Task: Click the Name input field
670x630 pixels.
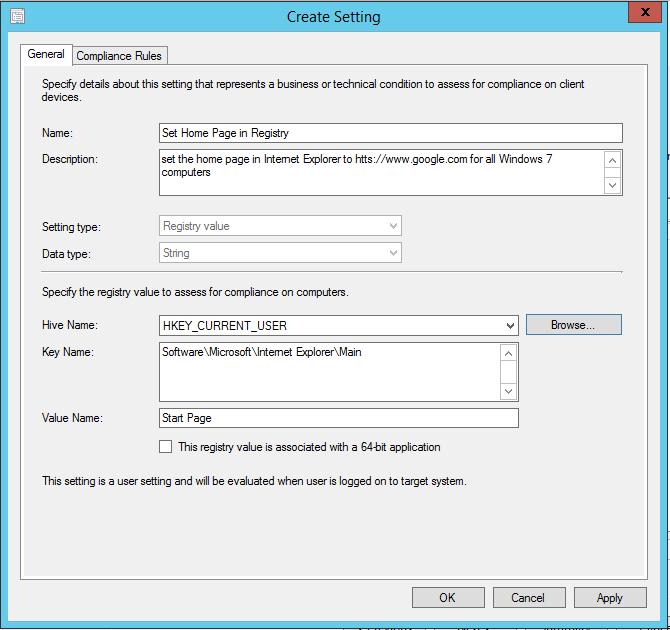Action: pos(391,133)
